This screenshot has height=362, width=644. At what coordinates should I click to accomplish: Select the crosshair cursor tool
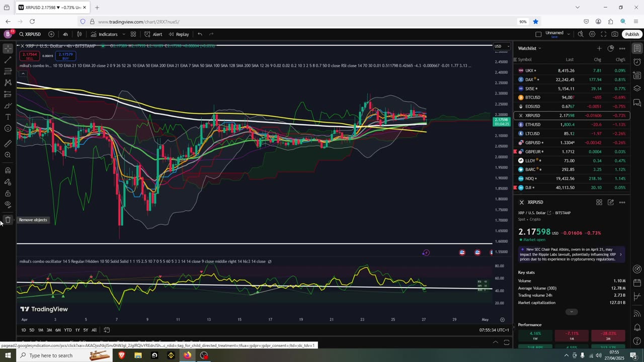8,49
